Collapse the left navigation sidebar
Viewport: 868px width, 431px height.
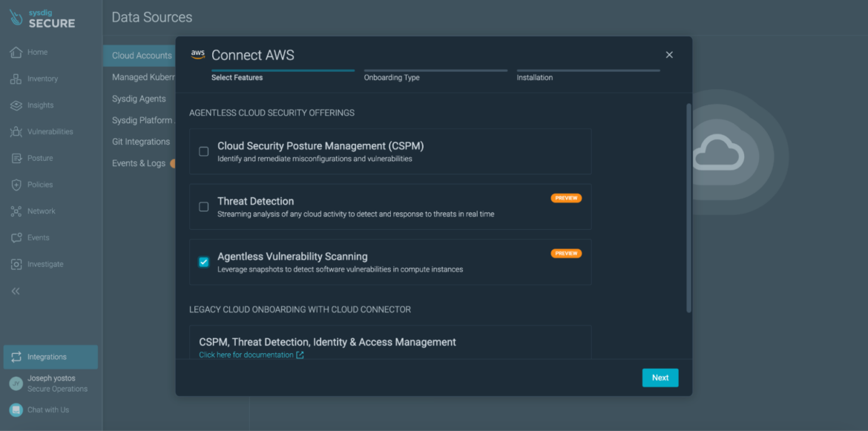[15, 291]
